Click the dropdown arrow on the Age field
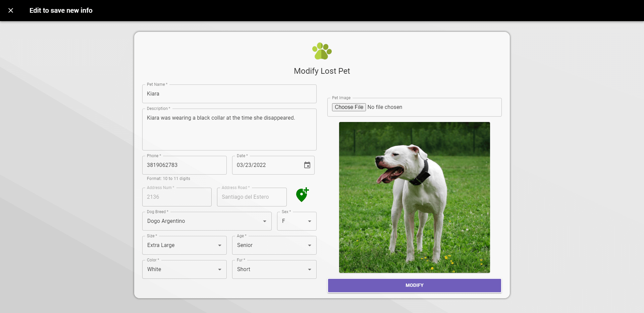The image size is (644, 313). click(309, 245)
